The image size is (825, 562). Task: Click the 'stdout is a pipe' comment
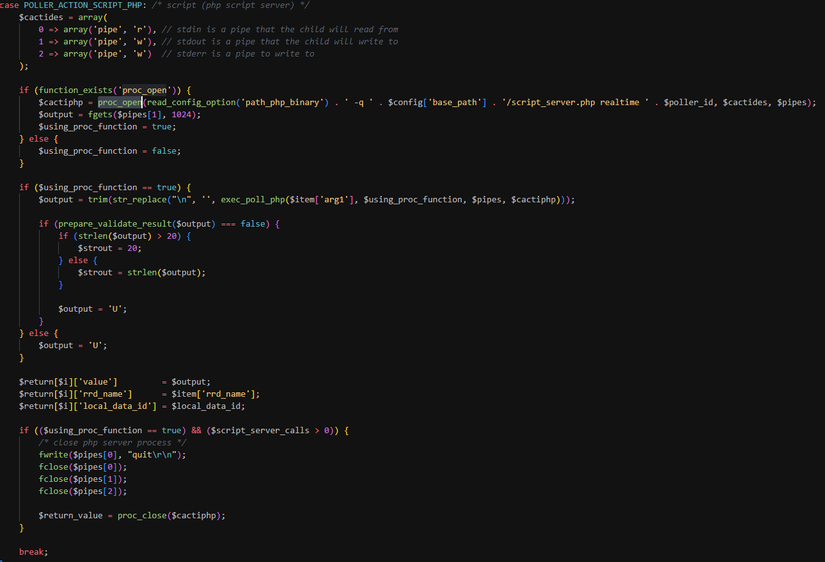280,42
